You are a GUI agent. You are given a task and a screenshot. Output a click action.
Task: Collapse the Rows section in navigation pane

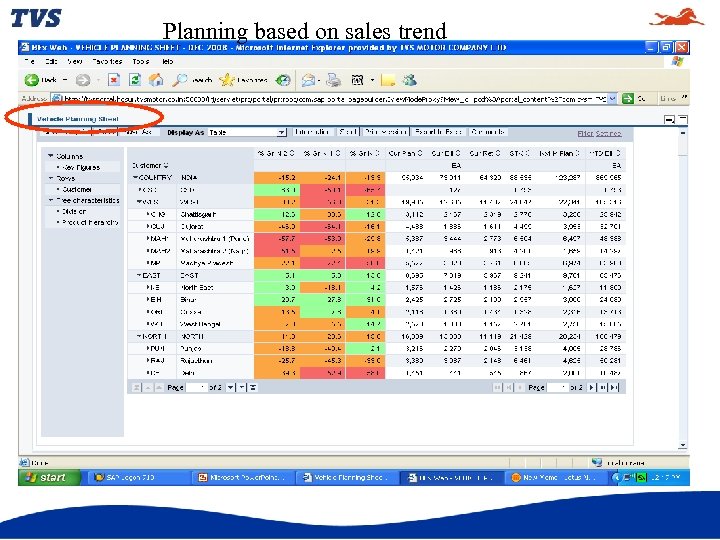click(51, 178)
